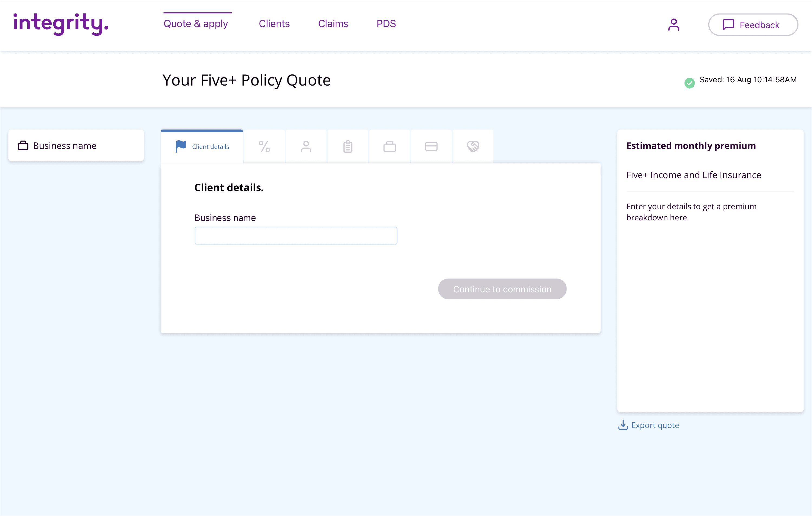Click the user profile icon in header
Image resolution: width=812 pixels, height=516 pixels.
[x=673, y=25]
